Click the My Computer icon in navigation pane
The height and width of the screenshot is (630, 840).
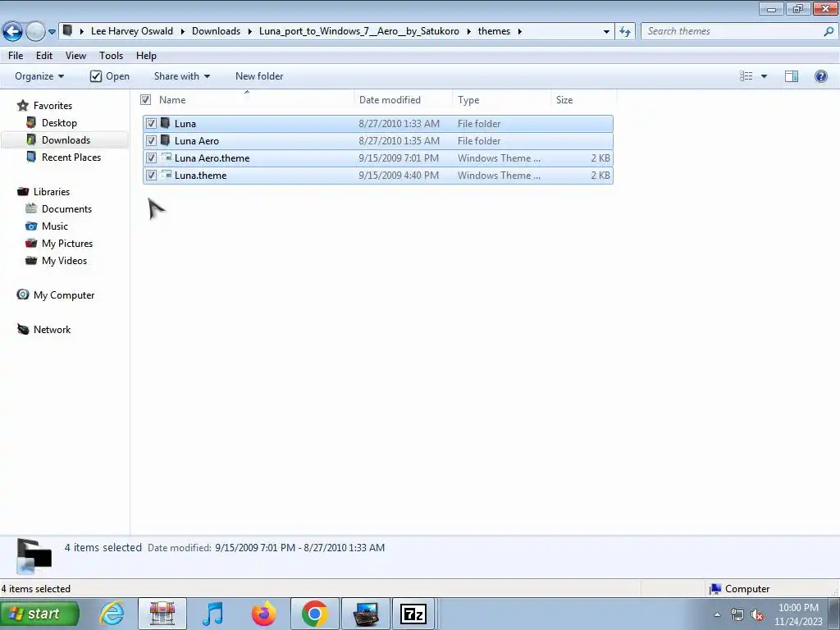[22, 294]
